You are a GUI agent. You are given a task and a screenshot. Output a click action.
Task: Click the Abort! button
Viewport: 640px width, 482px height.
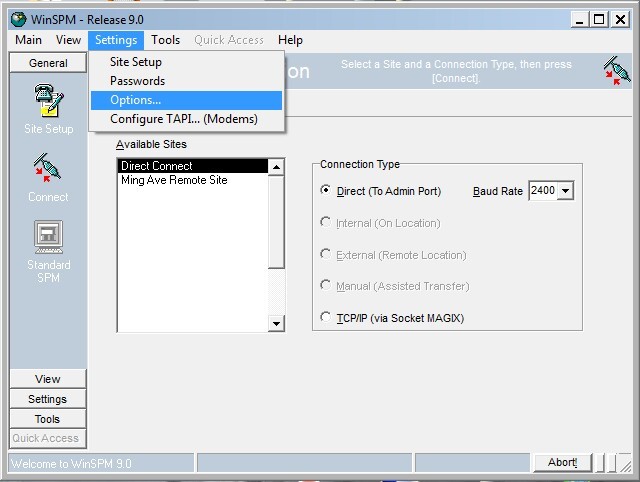(x=562, y=462)
